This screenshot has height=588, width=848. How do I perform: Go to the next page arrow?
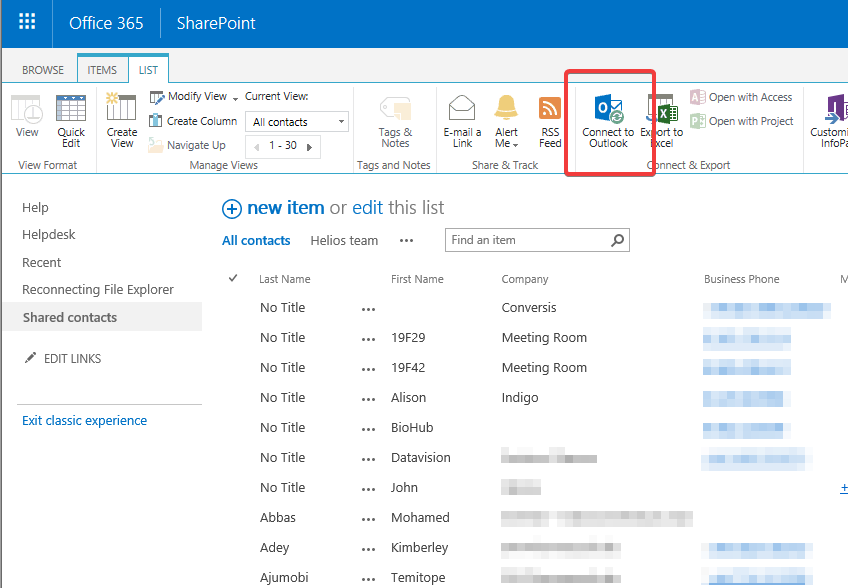(309, 147)
